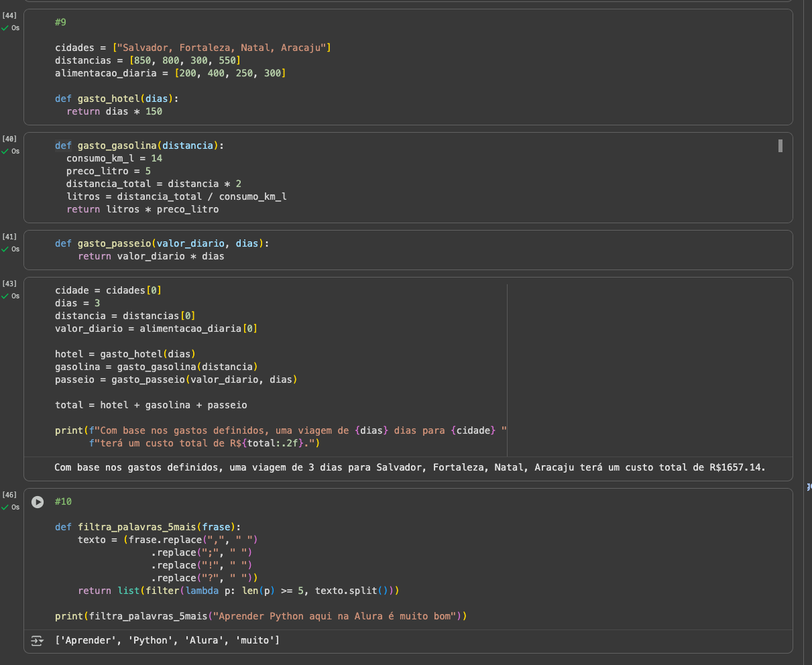Click the output text ending in R$1657.14
This screenshot has width=812, height=665.
[410, 467]
